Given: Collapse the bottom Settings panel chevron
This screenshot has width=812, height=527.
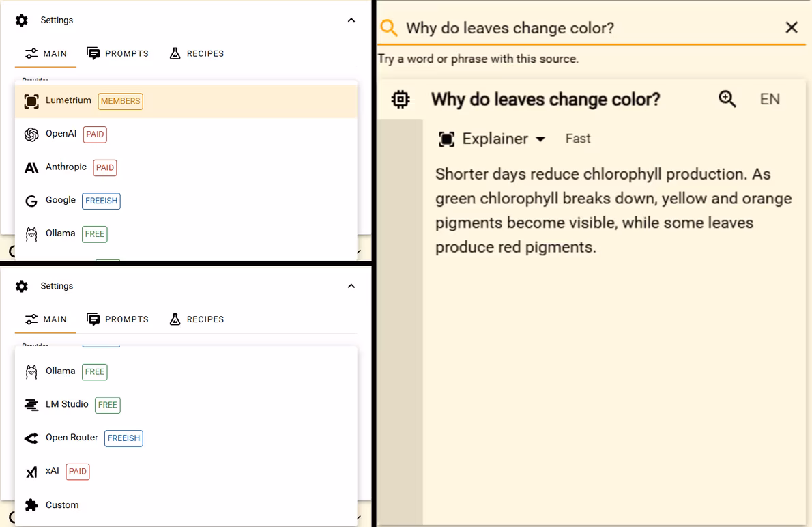Looking at the screenshot, I should pos(351,286).
